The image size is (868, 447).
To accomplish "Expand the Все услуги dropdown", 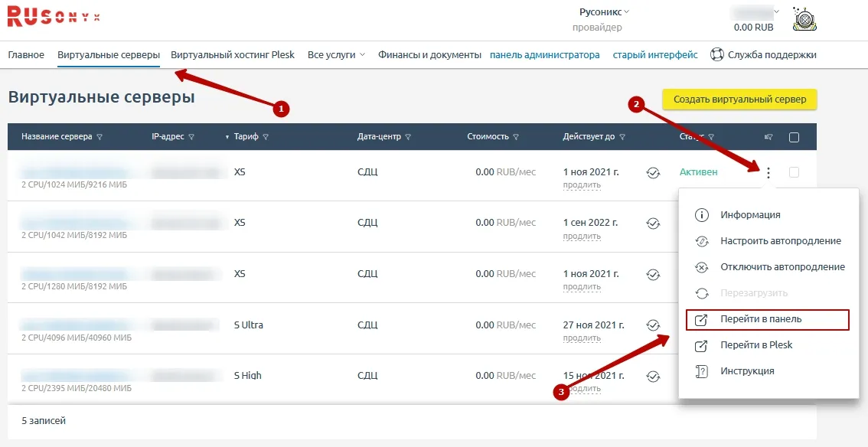I will tap(336, 55).
